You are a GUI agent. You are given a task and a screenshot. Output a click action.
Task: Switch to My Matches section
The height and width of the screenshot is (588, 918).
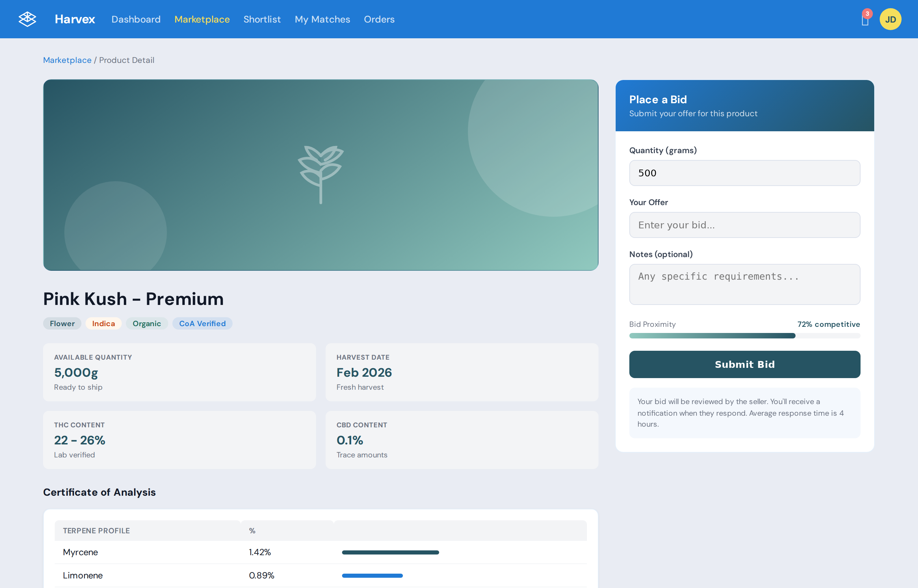pos(322,19)
